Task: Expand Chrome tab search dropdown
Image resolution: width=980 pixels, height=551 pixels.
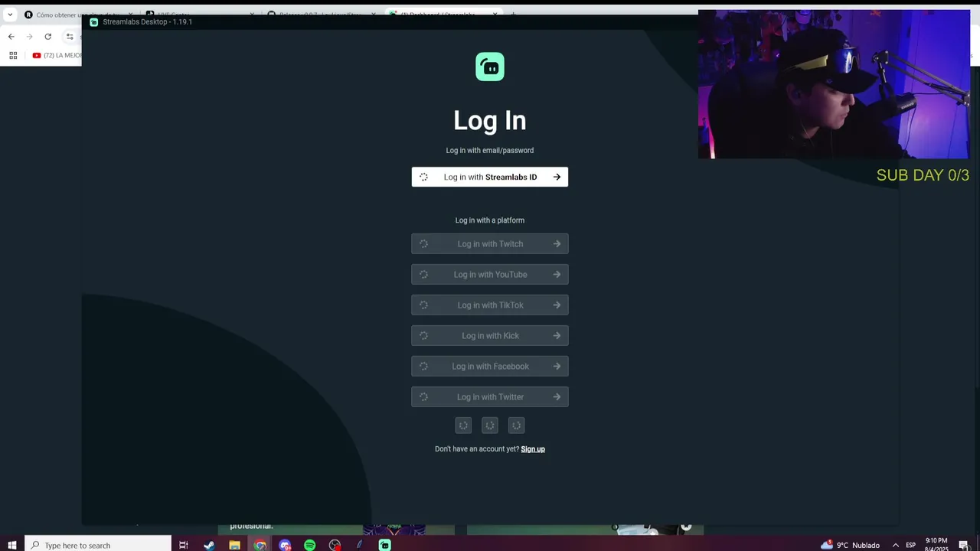Action: 10,15
